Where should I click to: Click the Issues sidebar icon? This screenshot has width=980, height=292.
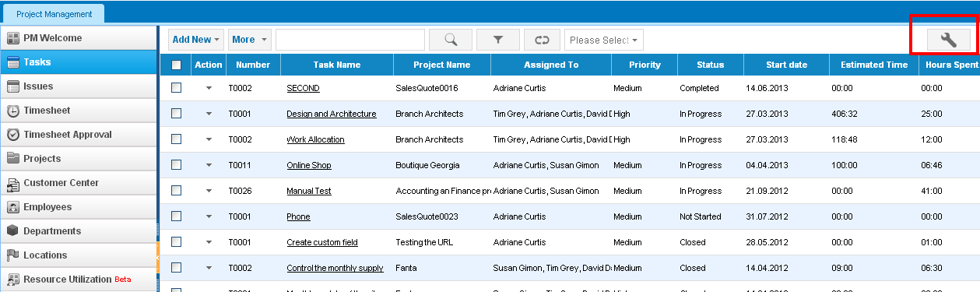(13, 86)
